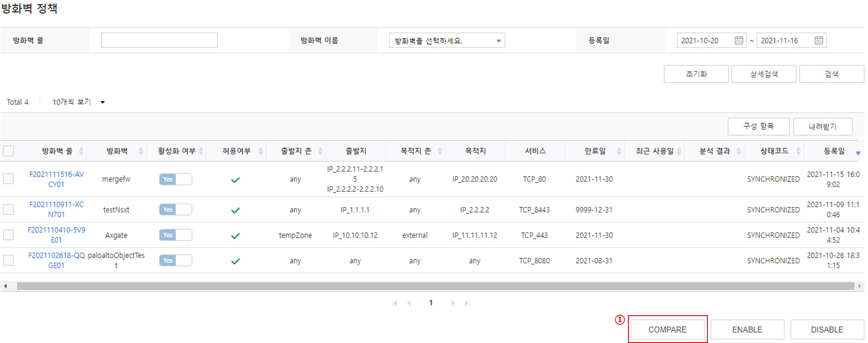
Task: Open the start date calendar picker icon
Action: [x=739, y=40]
